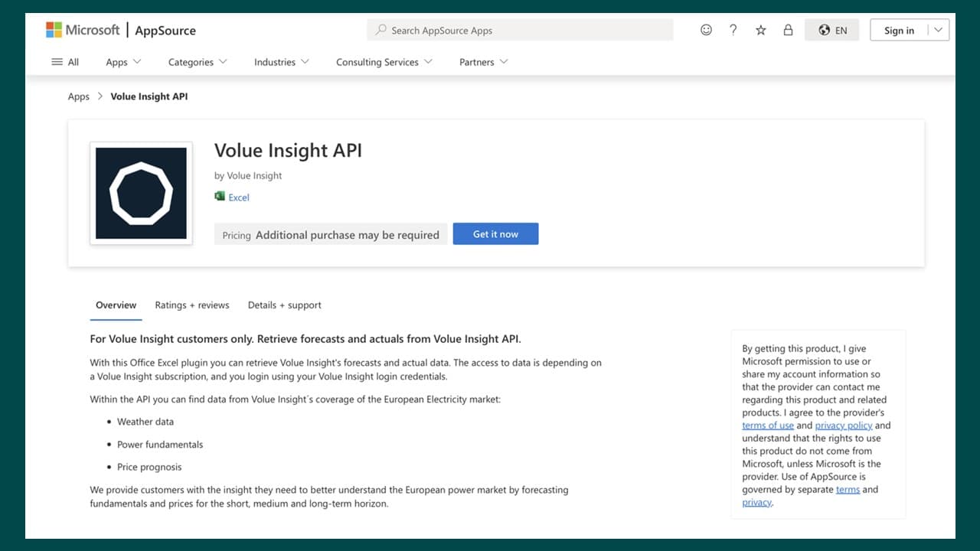Screen dimensions: 980x551
Task: Open favorites via the star icon
Action: 760,30
